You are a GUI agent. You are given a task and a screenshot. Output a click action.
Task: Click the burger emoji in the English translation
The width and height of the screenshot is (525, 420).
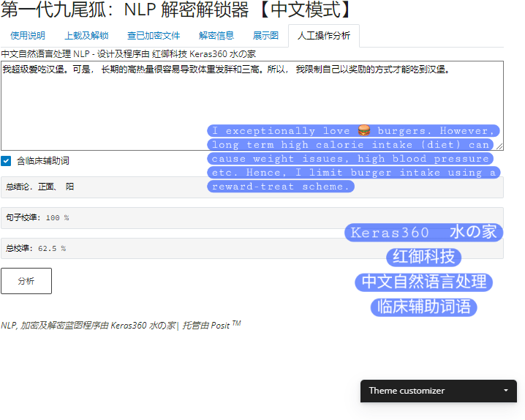363,131
